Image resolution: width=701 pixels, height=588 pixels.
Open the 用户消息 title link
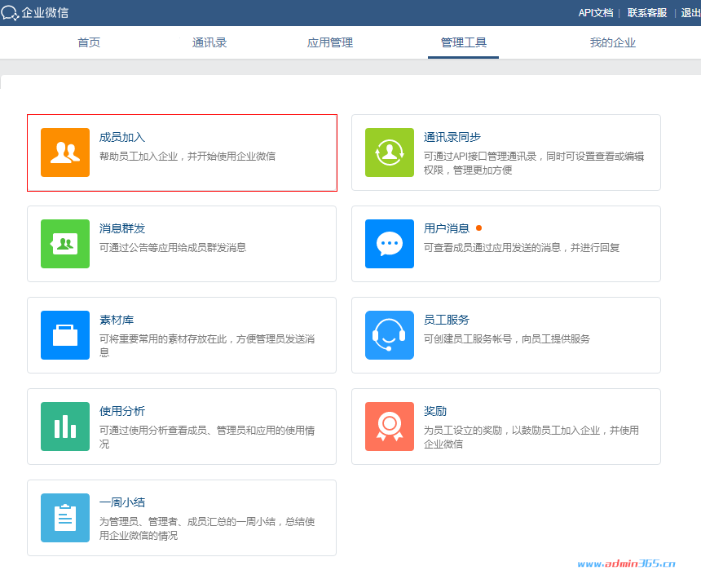[x=447, y=228]
